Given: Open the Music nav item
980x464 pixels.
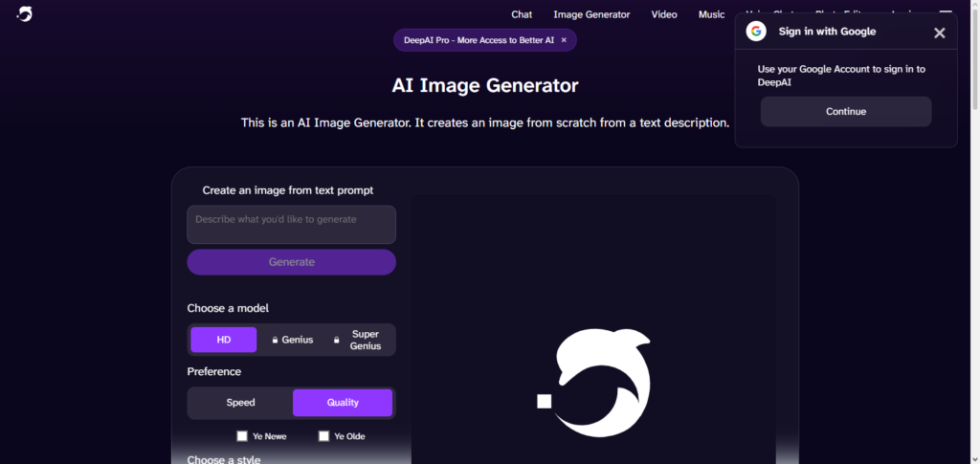Looking at the screenshot, I should [711, 14].
